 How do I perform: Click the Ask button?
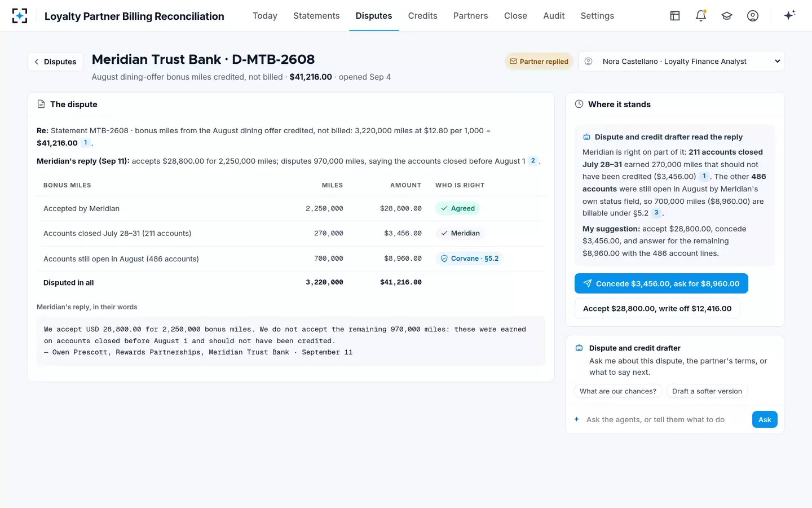pos(765,419)
